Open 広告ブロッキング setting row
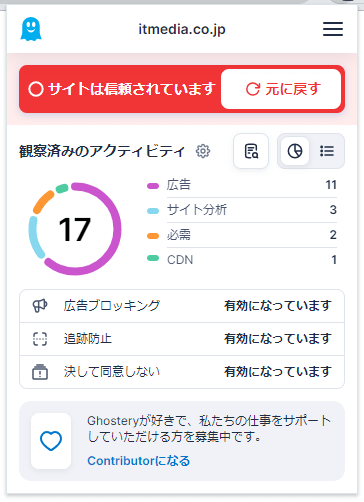Image resolution: width=364 pixels, height=502 pixels. (182, 306)
